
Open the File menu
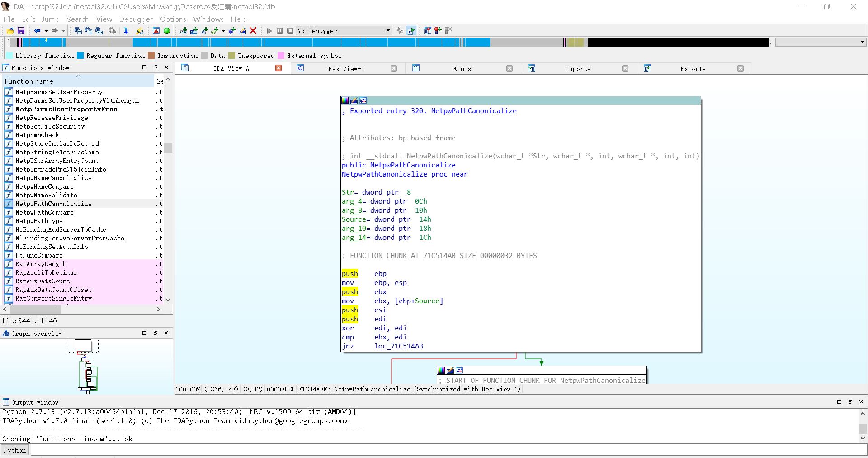[x=9, y=19]
